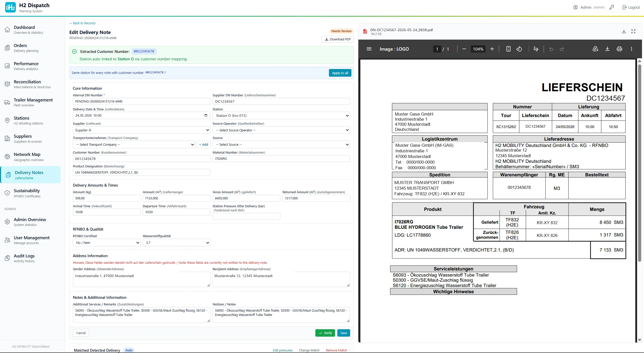644x353 pixels.
Task: Click the Amount (kg) input field
Action: click(107, 198)
